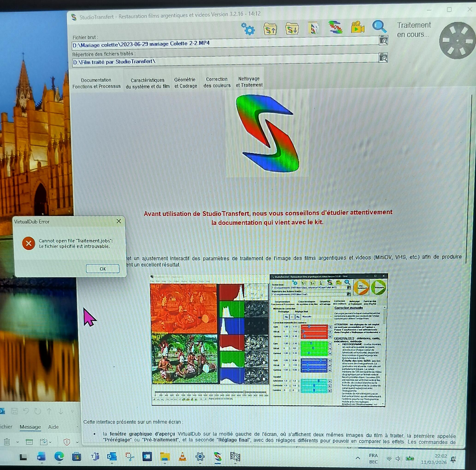Open the Aide menu in Outlook
This screenshot has width=476, height=470.
tap(53, 427)
